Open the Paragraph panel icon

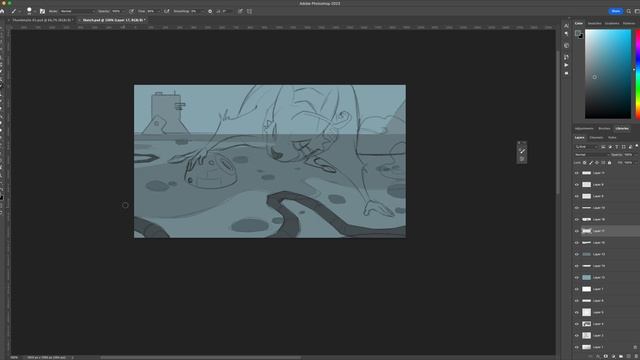point(566,33)
